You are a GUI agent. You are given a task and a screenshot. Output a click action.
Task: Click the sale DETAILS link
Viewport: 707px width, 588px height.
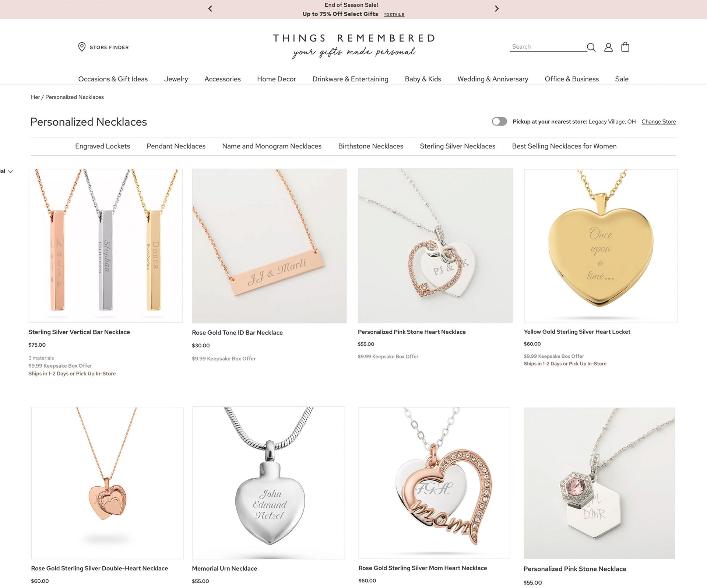coord(394,14)
